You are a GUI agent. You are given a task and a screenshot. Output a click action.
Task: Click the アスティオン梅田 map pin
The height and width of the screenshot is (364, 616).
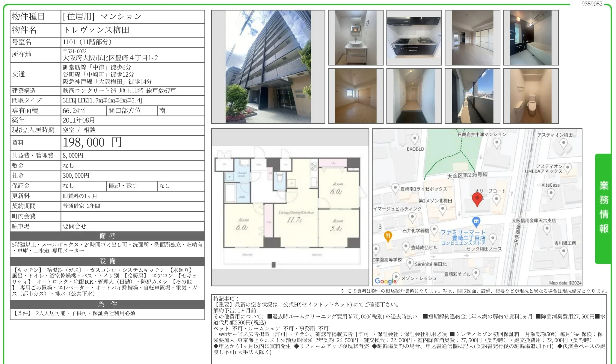tap(564, 143)
